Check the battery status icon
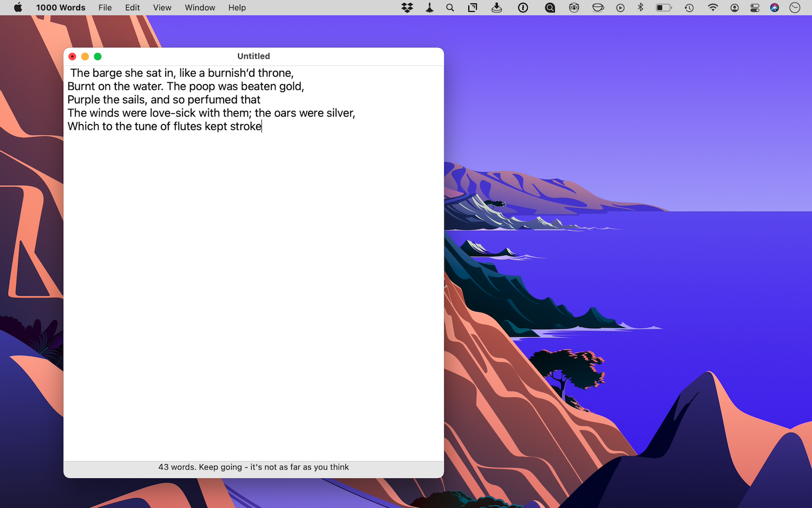 coord(663,8)
